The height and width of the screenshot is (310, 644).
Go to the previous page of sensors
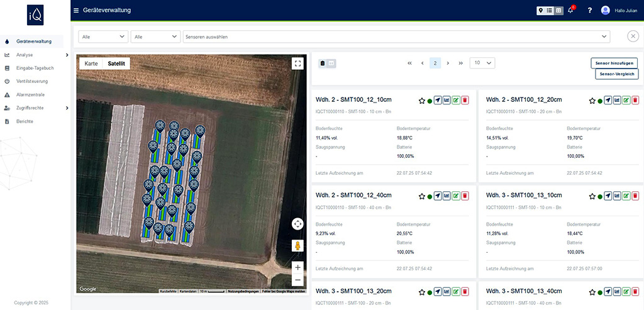tap(422, 64)
